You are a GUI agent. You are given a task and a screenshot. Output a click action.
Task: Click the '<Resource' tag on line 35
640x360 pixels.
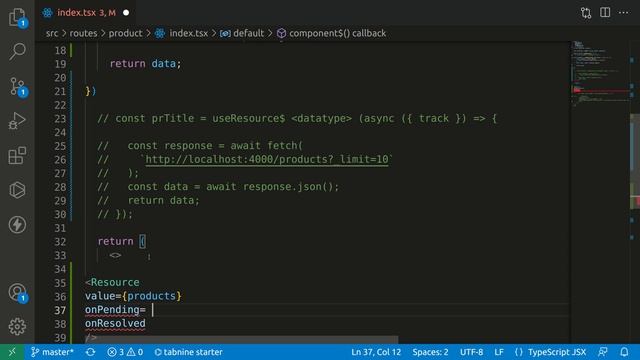pos(112,282)
